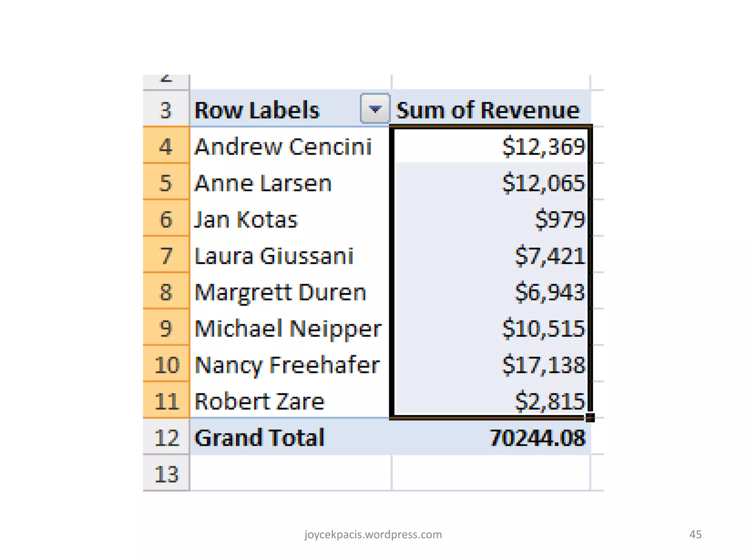Open the Row Labels filter dropdown
This screenshot has width=747, height=560.
[x=375, y=108]
